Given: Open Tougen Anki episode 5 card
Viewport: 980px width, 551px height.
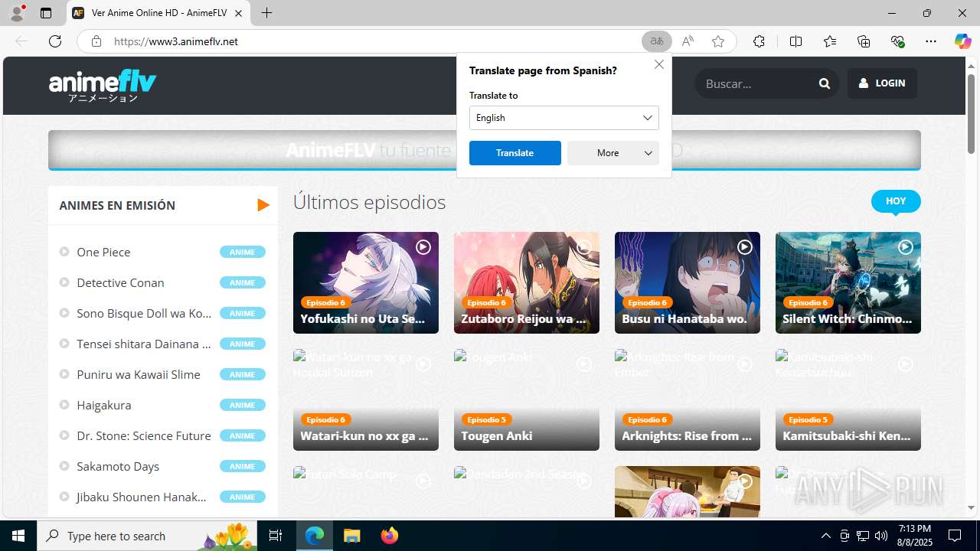Looking at the screenshot, I should pyautogui.click(x=527, y=399).
